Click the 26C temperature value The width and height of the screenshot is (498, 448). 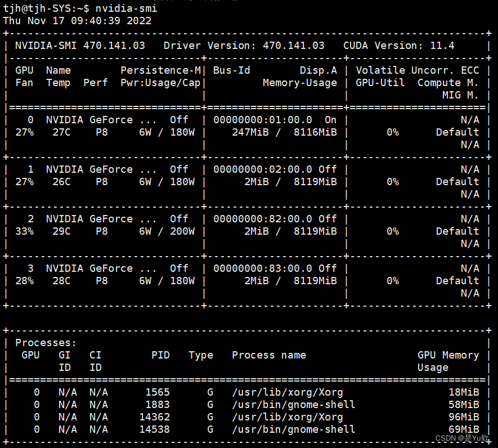[61, 182]
